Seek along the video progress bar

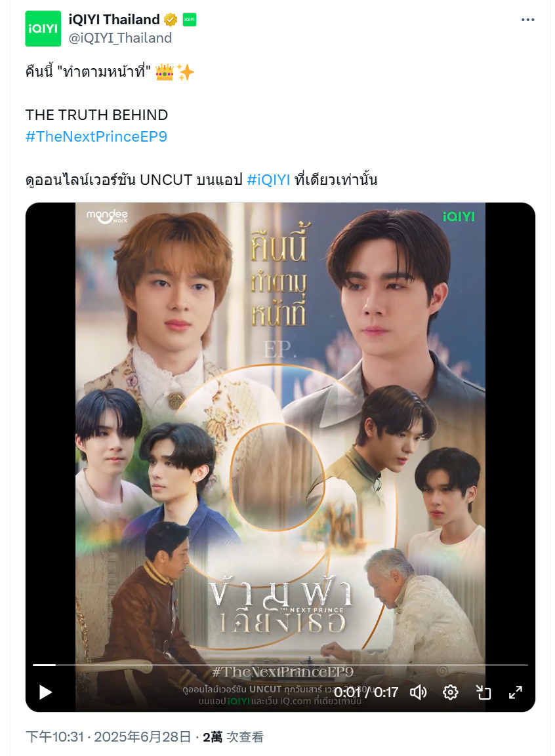[x=280, y=665]
